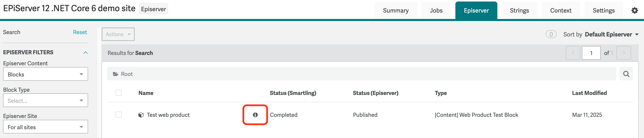The image size is (644, 138).
Task: Switch to the Summary tab
Action: (x=396, y=11)
